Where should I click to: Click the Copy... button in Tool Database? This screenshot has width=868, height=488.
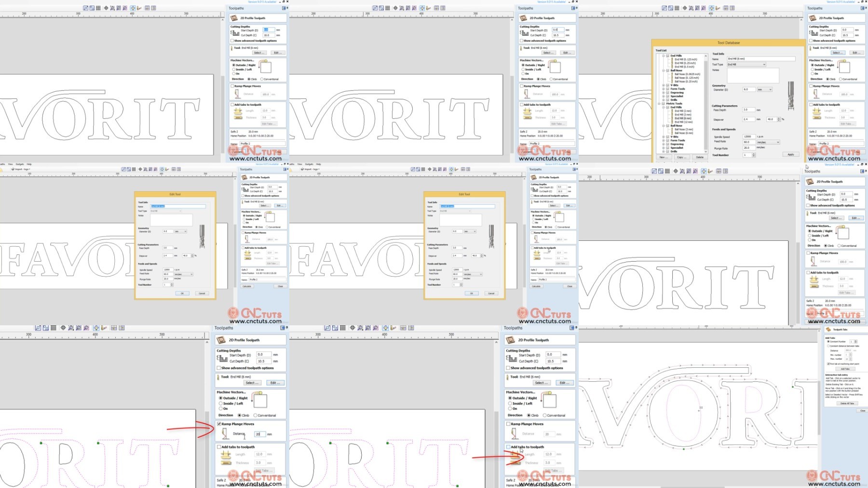[x=681, y=157]
